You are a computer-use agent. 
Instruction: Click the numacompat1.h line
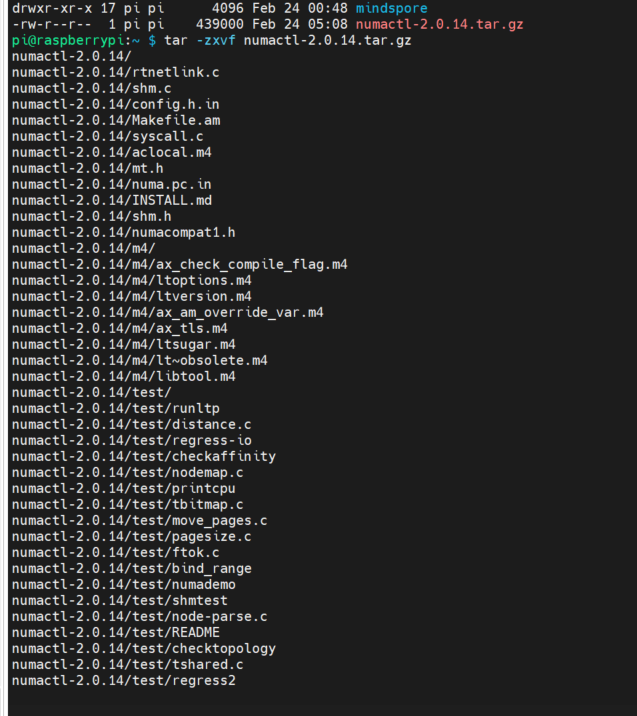(123, 232)
